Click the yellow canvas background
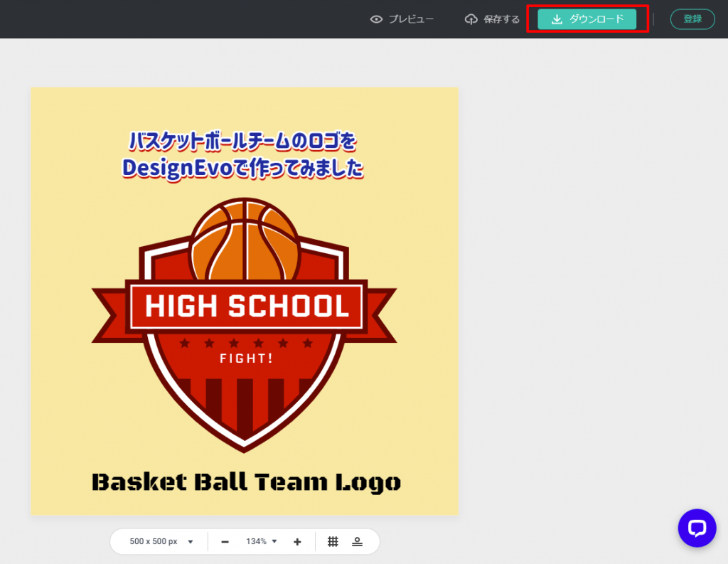 click(x=64, y=427)
